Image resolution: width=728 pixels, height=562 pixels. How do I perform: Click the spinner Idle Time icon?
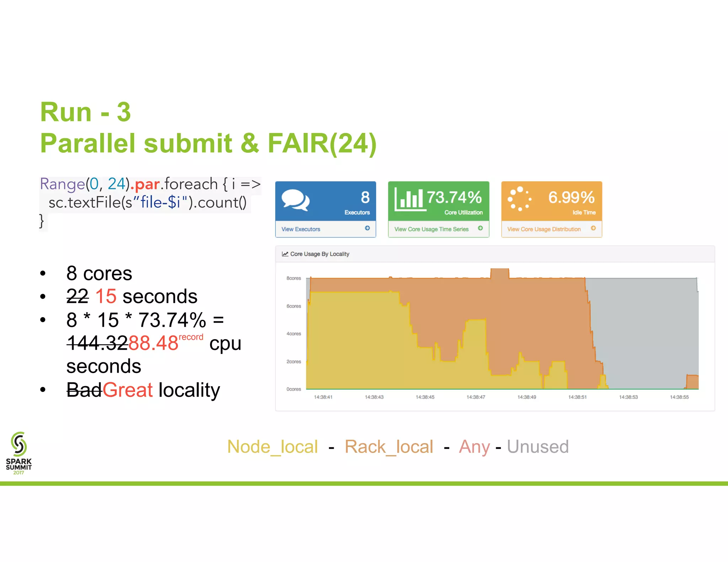click(x=520, y=199)
